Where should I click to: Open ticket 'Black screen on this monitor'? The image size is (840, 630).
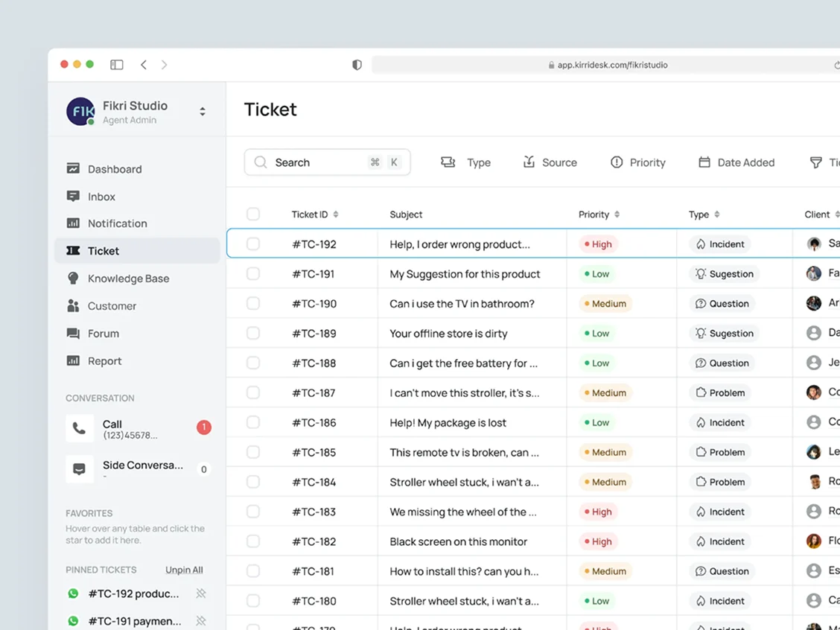pyautogui.click(x=458, y=541)
